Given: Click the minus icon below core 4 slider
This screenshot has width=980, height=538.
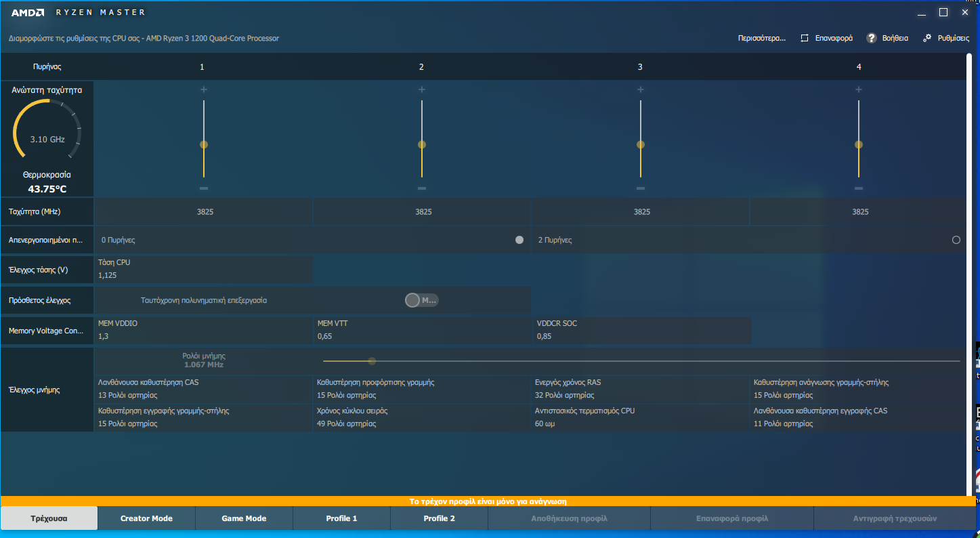Looking at the screenshot, I should point(859,188).
